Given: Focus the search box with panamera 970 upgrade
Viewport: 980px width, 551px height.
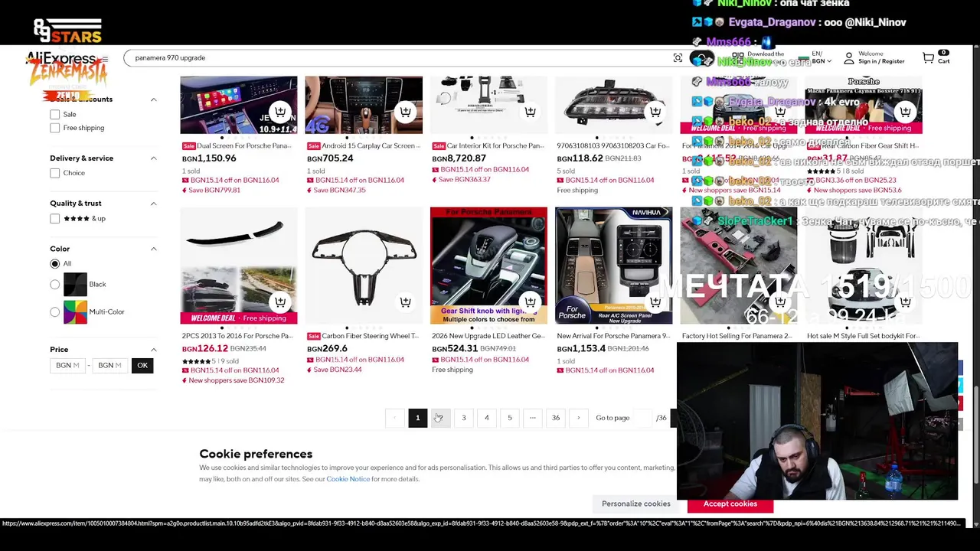Looking at the screenshot, I should (x=398, y=58).
